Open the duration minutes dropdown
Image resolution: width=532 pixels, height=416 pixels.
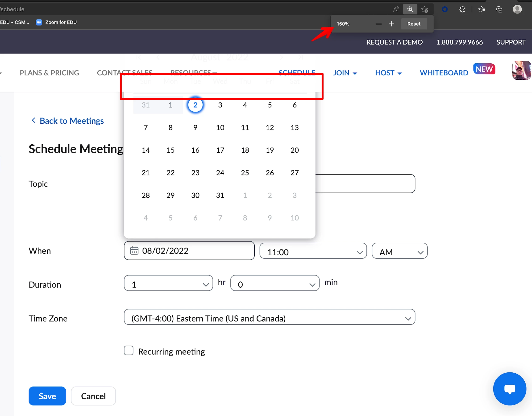point(274,283)
